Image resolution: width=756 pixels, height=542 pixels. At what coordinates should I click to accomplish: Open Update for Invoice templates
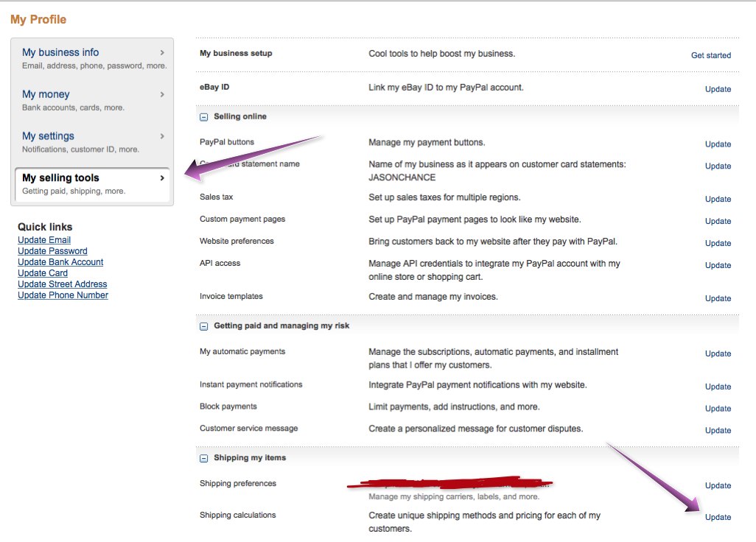pyautogui.click(x=718, y=298)
